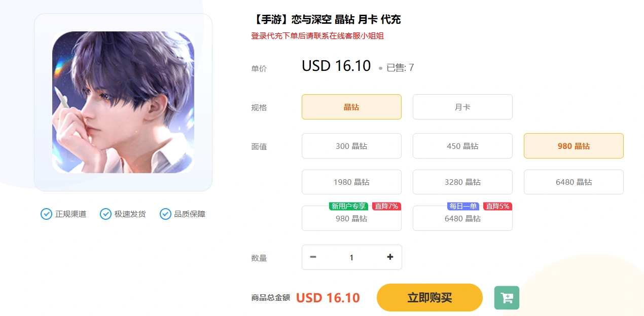Click the 立即购买 buy now button

point(430,297)
